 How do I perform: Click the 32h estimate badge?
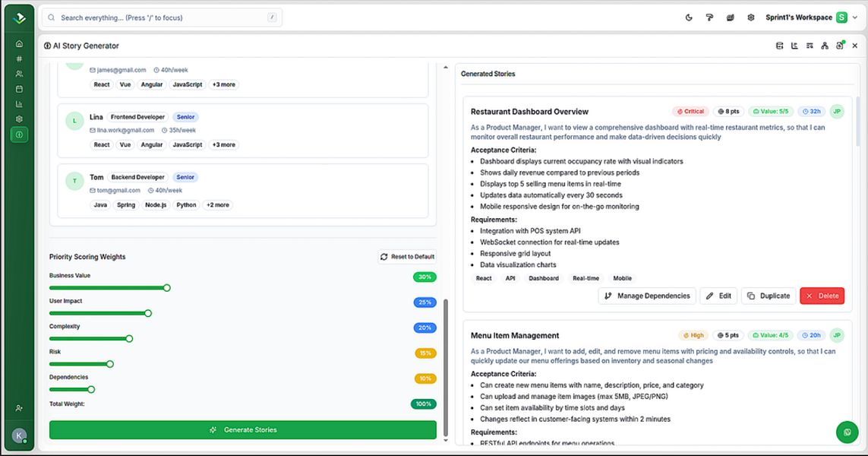pyautogui.click(x=811, y=112)
